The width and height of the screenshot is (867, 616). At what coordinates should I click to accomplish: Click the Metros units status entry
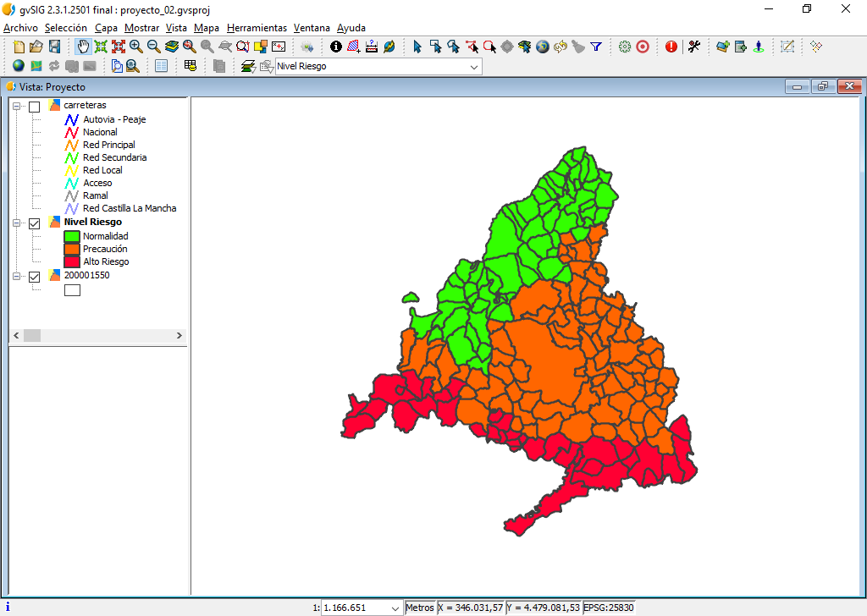(420, 608)
